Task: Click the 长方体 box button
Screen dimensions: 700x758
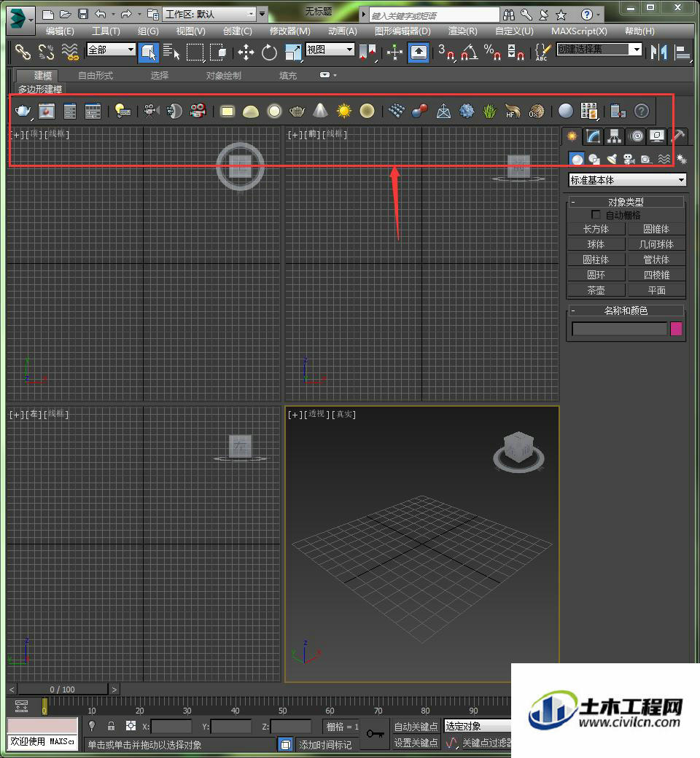Action: point(596,229)
